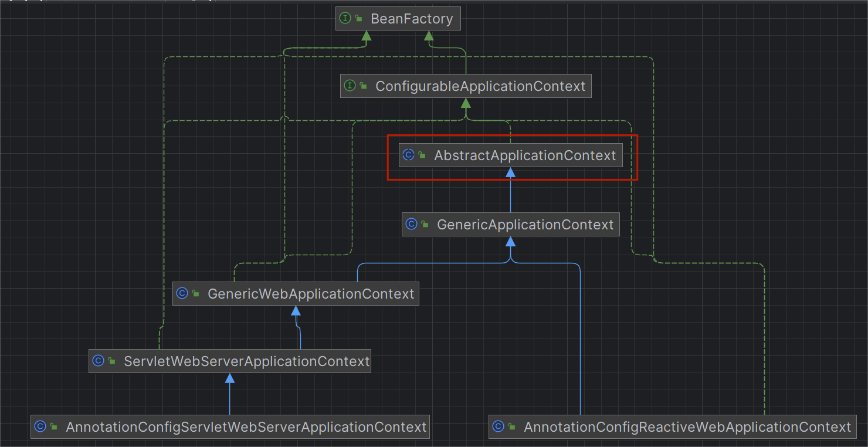
Task: Click the interface icon beside ConfigurableApplicationContext
Action: [350, 86]
